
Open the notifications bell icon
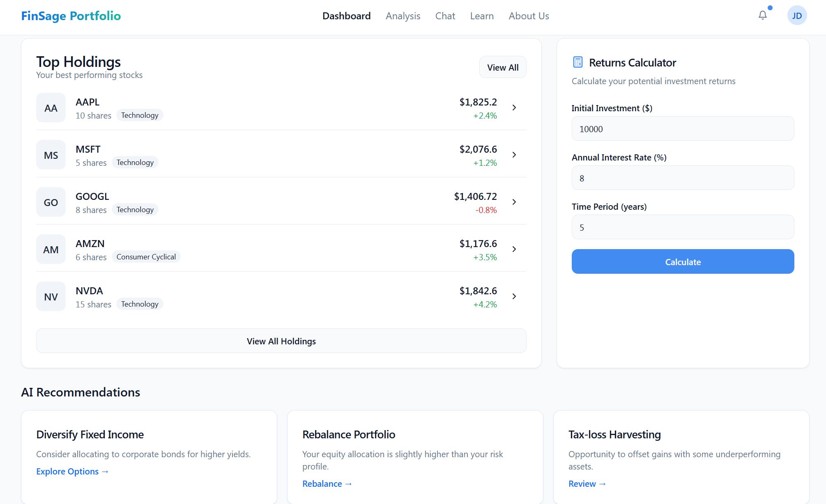762,16
